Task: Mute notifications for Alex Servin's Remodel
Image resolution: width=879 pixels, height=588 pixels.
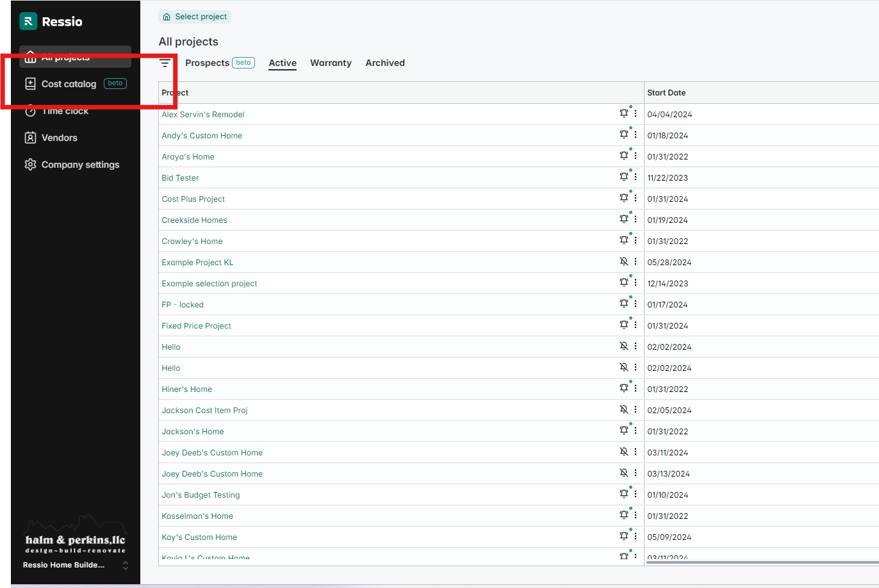Action: pos(624,112)
